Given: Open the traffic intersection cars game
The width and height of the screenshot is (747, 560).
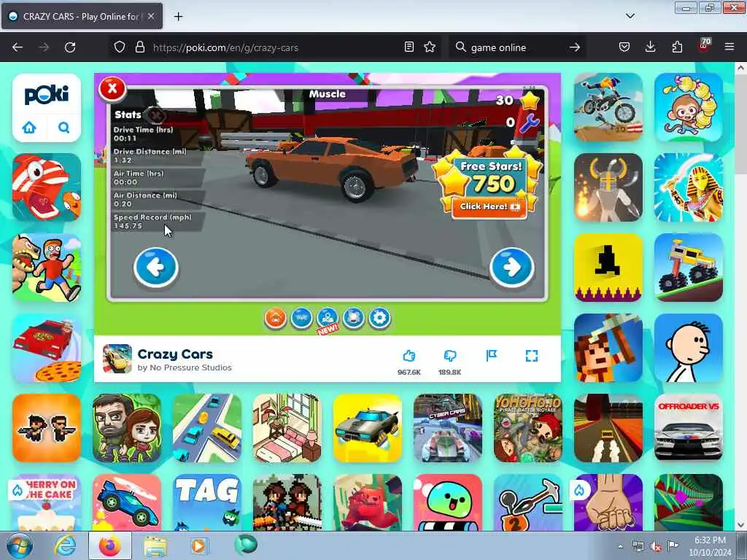Looking at the screenshot, I should tap(206, 427).
